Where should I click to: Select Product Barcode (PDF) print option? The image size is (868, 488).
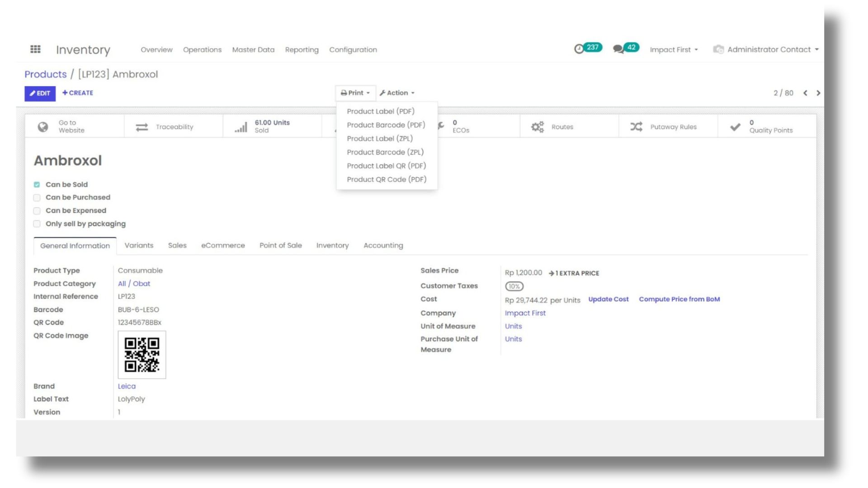(387, 125)
